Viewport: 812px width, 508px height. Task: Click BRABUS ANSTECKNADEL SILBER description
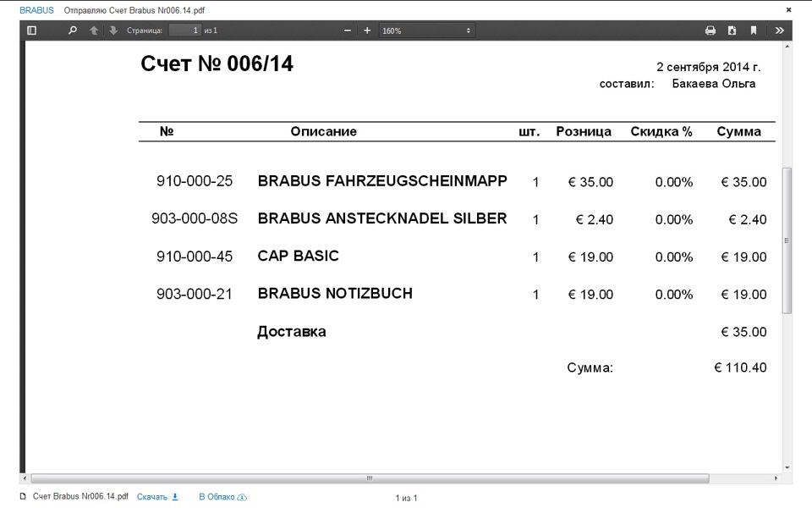coord(382,218)
